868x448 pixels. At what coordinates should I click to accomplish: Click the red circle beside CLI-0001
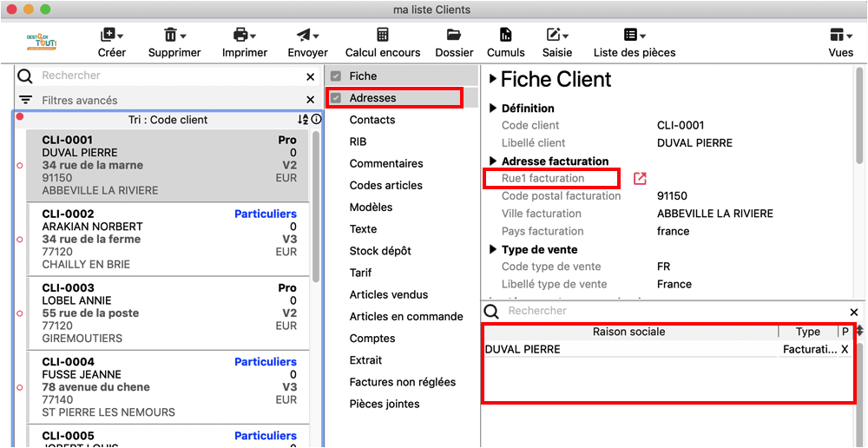tap(20, 166)
